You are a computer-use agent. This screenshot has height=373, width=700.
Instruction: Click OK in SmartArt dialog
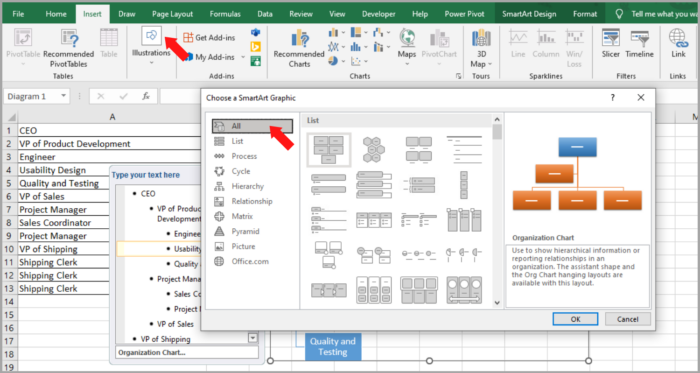575,319
